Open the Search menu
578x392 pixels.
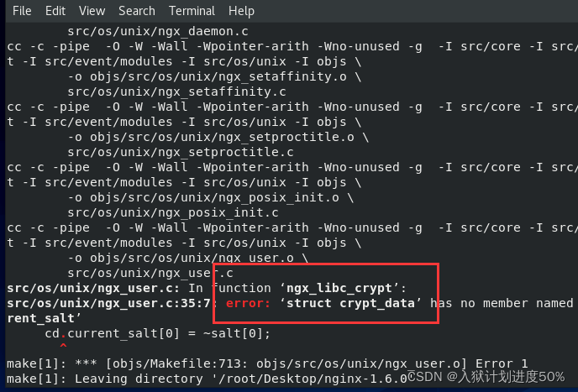point(137,11)
